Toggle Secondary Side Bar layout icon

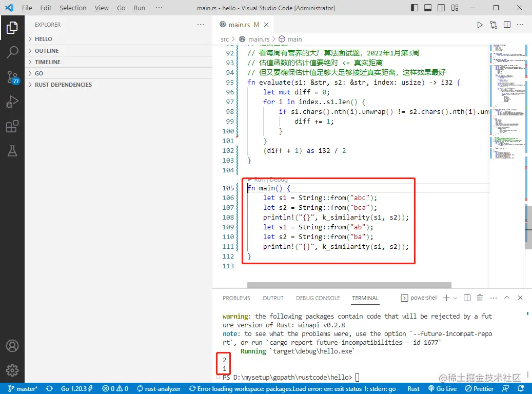441,8
